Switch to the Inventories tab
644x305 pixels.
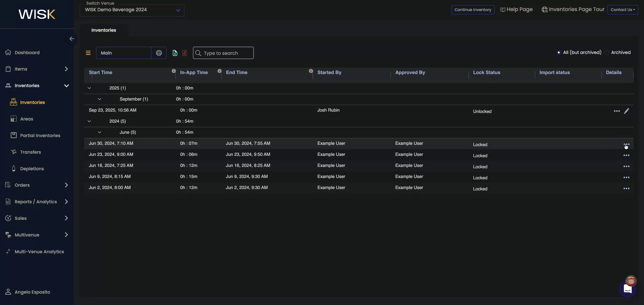click(103, 30)
